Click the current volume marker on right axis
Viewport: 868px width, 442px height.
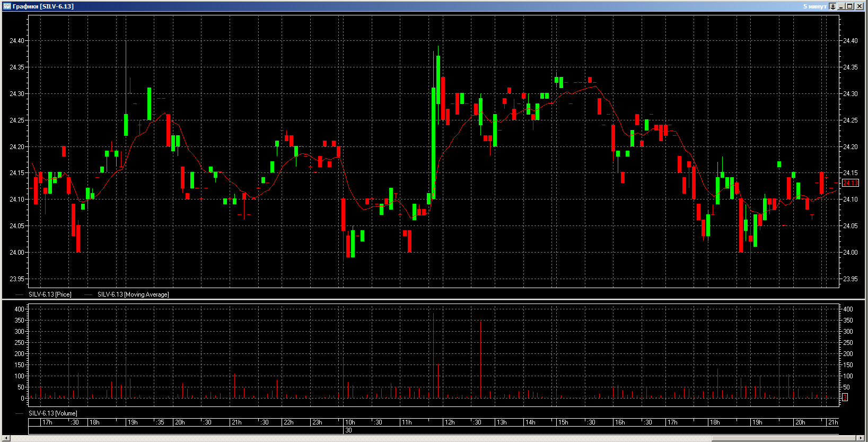click(x=845, y=397)
